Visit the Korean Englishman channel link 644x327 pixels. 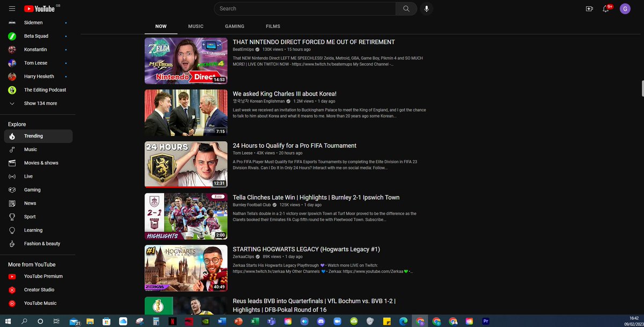pyautogui.click(x=258, y=101)
